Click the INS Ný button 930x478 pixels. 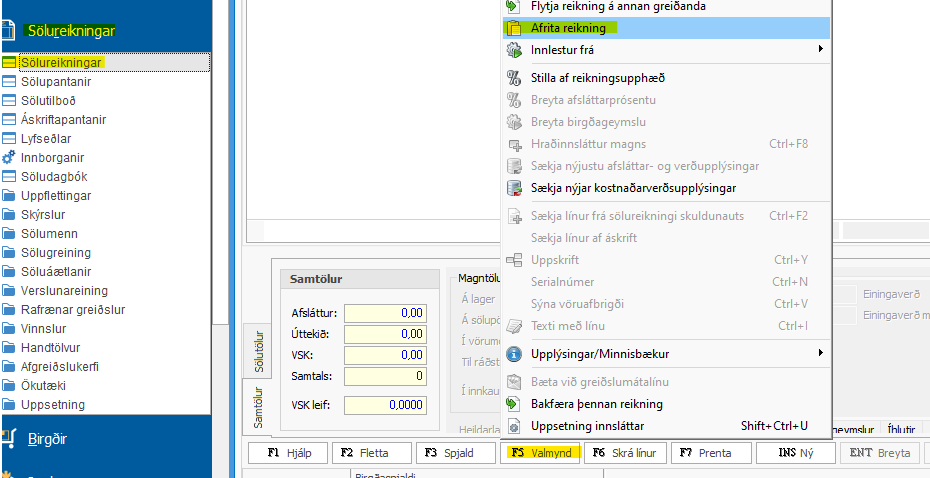pos(794,453)
